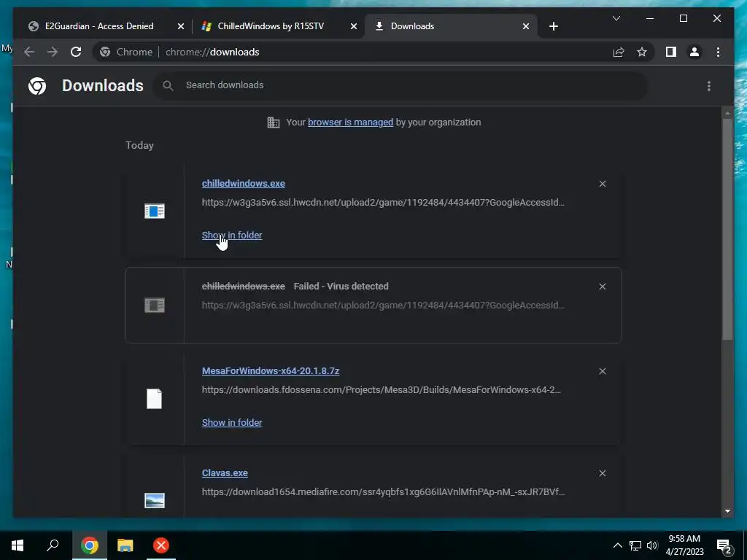Click the taskbar clock showing 9:58 AM
Viewport: 747px width, 560px height.
coord(684,545)
